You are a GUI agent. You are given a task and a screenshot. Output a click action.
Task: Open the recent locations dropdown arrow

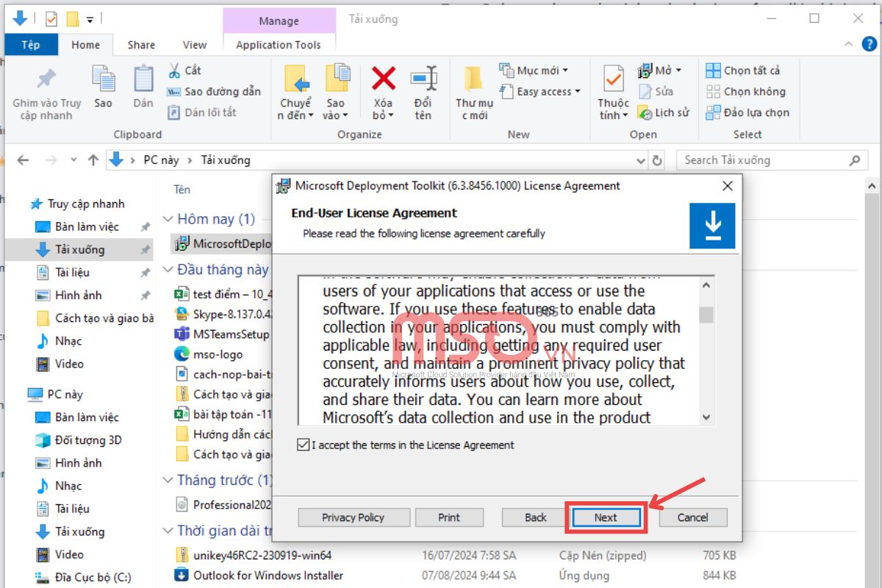(x=73, y=160)
